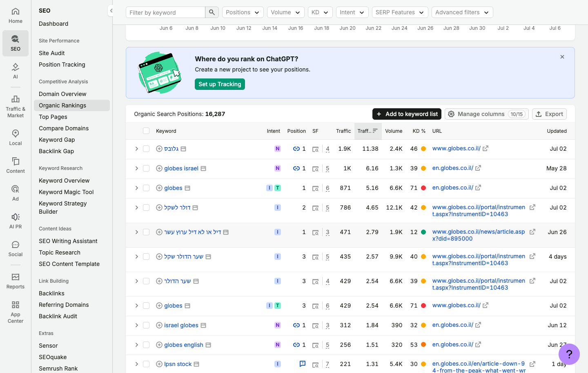Open Site Audit in sidebar
This screenshot has height=373, width=588.
[x=52, y=53]
